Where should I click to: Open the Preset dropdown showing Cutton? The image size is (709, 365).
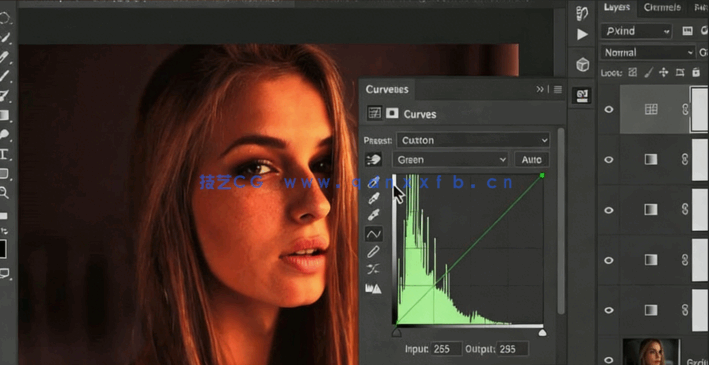click(x=473, y=140)
